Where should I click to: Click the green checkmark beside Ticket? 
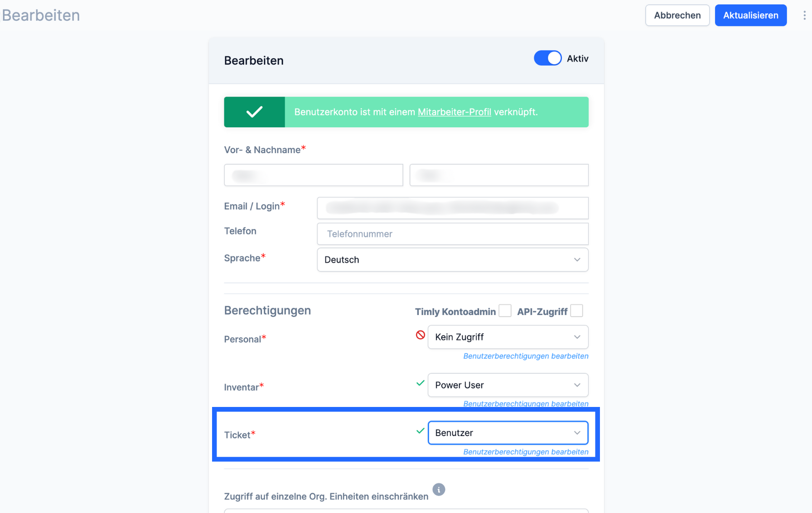[x=420, y=431]
